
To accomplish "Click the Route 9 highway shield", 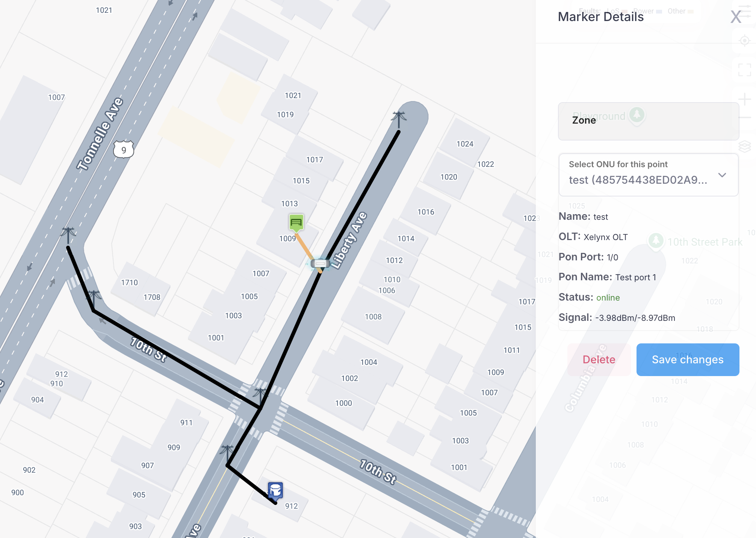I will pyautogui.click(x=124, y=150).
